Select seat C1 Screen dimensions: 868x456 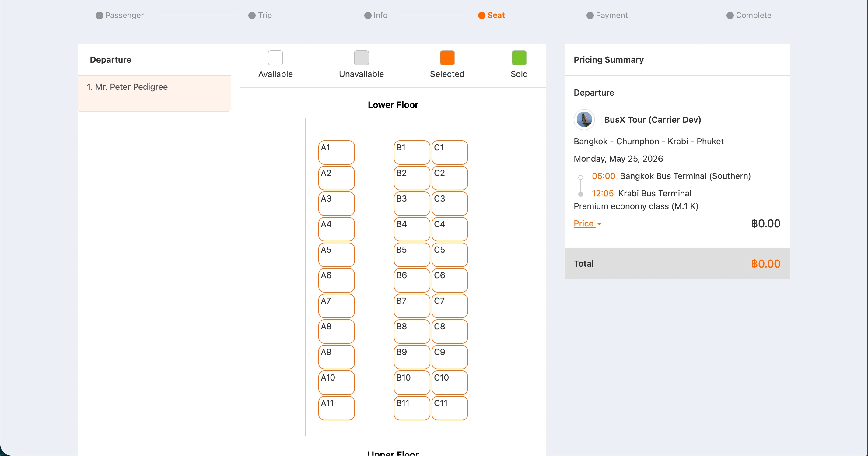[450, 152]
